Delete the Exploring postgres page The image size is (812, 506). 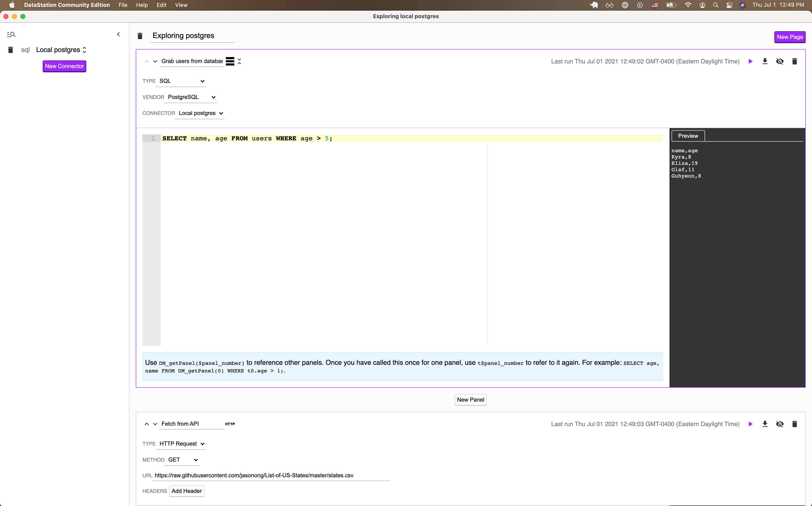(x=140, y=36)
